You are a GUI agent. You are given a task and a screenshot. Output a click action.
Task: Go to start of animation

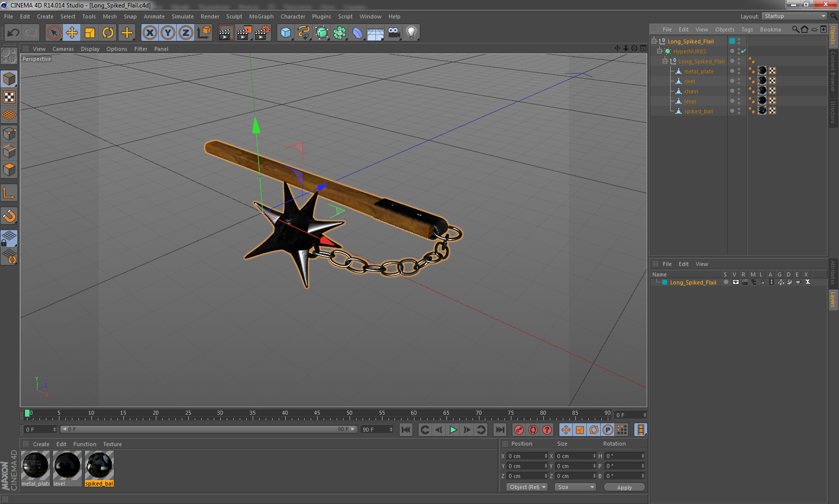click(406, 430)
